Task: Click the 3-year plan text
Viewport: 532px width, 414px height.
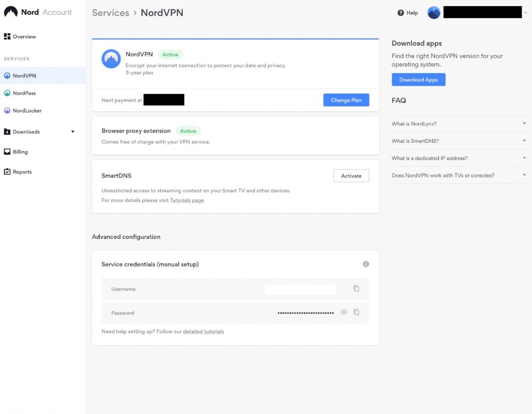Action: pos(139,73)
